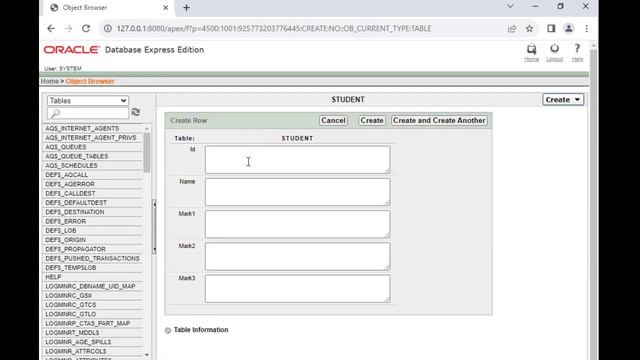This screenshot has width=640, height=360.
Task: Focus the Mark1 text field
Action: click(x=298, y=224)
